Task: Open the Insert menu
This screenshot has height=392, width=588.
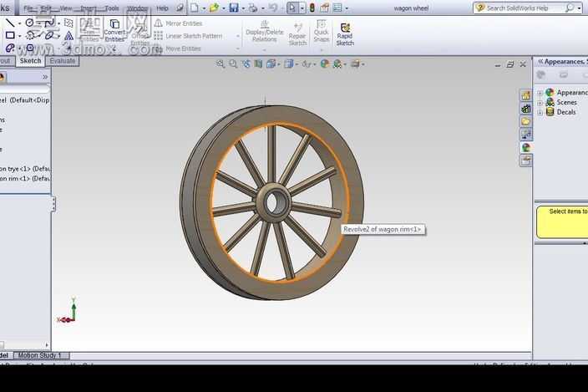Action: pyautogui.click(x=89, y=8)
